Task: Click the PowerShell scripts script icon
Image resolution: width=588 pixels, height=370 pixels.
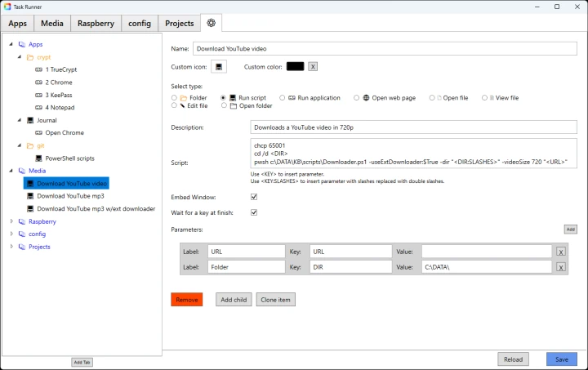Action: coord(38,158)
